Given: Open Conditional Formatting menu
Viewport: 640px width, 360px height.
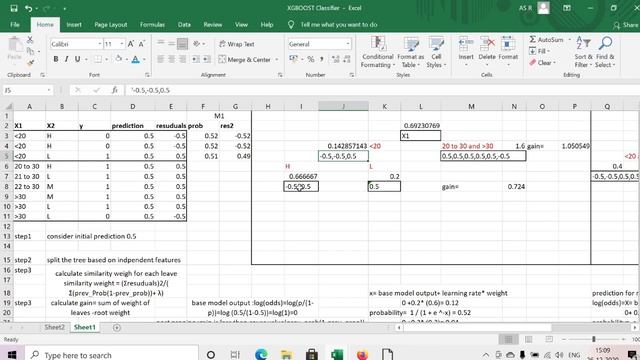Looking at the screenshot, I should [x=378, y=52].
